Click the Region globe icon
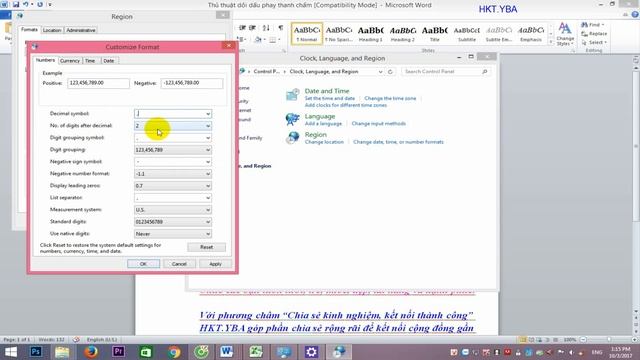 [292, 138]
